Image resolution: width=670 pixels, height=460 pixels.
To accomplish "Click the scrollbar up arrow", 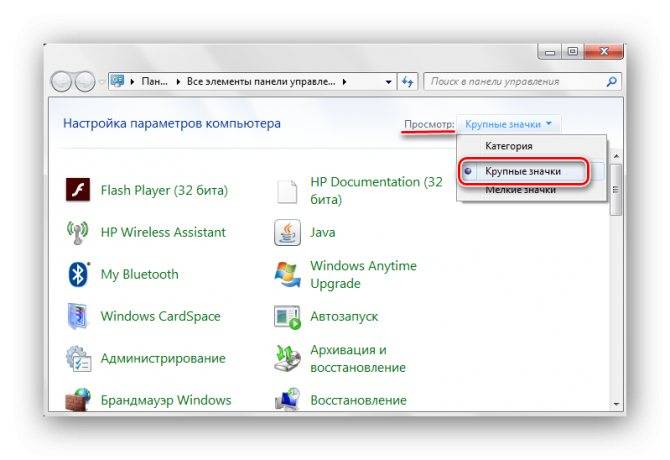I will (616, 156).
